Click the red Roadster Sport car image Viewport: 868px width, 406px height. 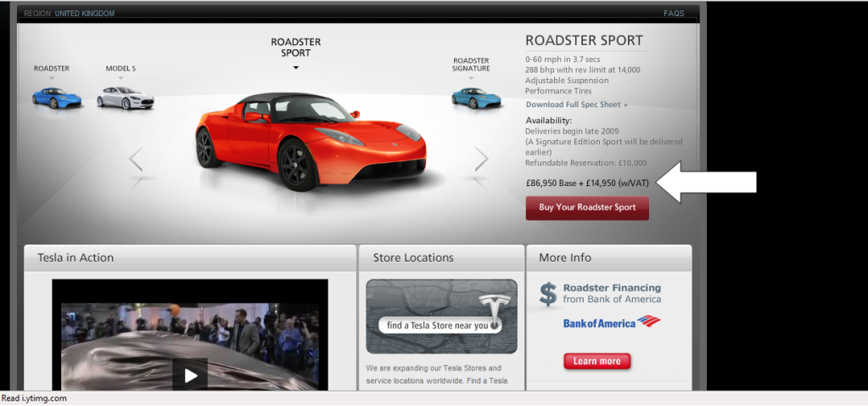[x=311, y=142]
